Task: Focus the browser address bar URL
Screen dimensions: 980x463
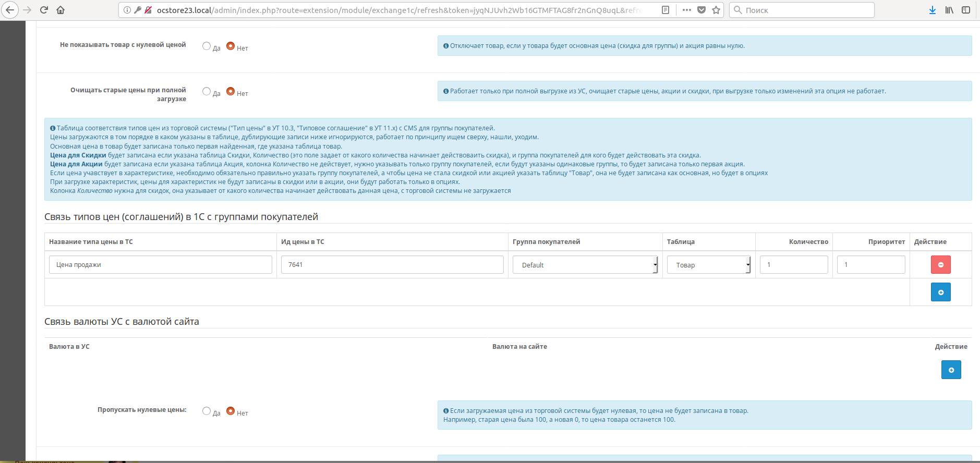Action: [x=399, y=10]
